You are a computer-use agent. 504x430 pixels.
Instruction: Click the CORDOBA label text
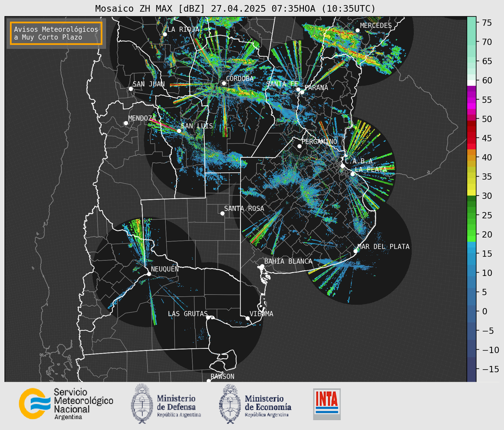pyautogui.click(x=240, y=79)
